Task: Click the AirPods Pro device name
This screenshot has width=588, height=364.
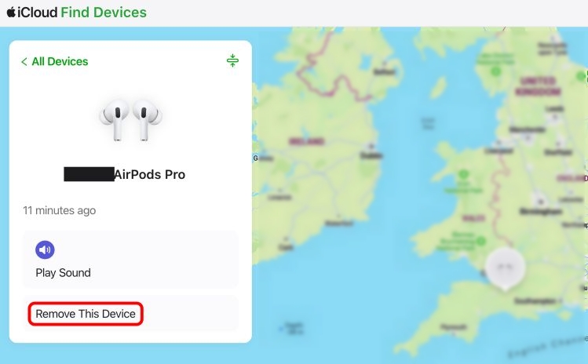Action: point(150,175)
